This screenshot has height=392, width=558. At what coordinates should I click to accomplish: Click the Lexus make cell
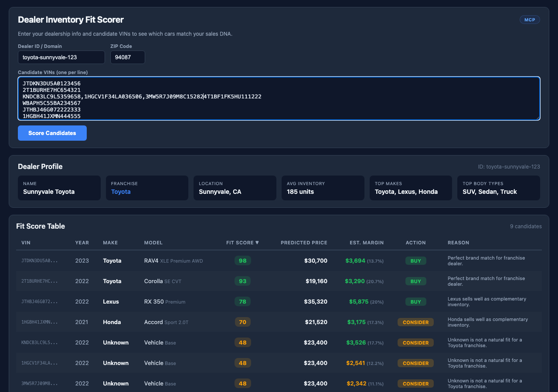(x=111, y=302)
